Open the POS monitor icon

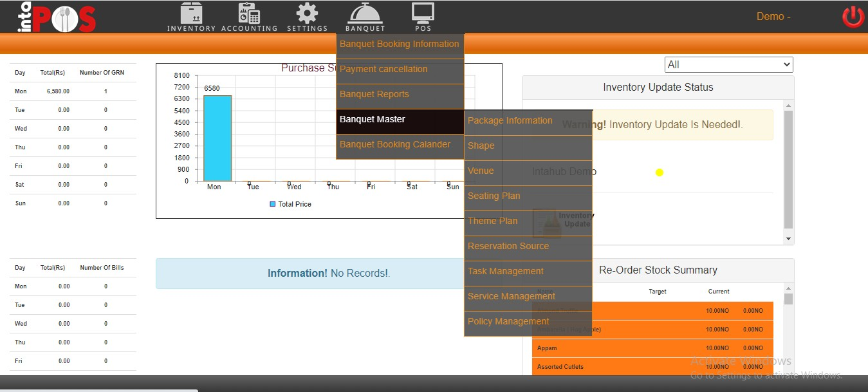tap(423, 13)
